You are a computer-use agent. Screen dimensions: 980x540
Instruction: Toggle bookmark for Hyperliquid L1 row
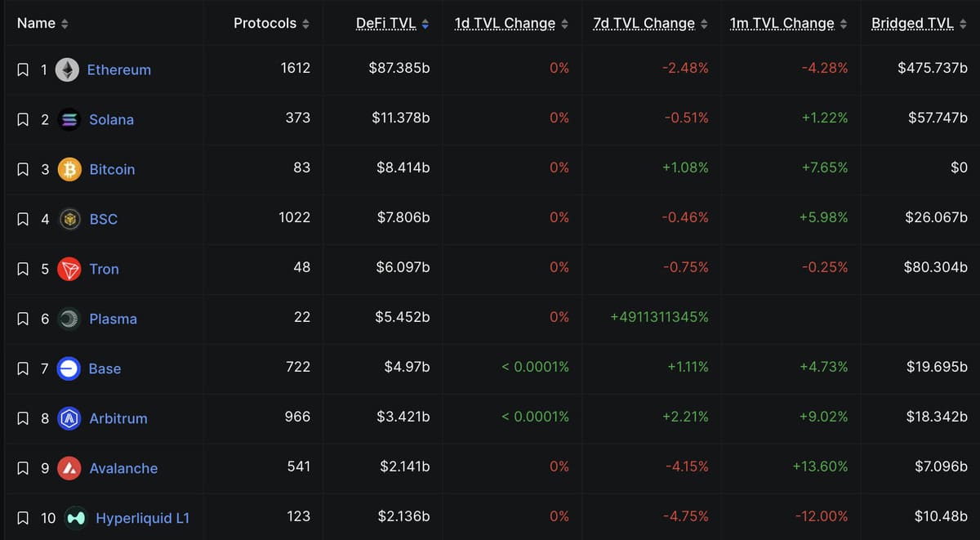pyautogui.click(x=23, y=518)
